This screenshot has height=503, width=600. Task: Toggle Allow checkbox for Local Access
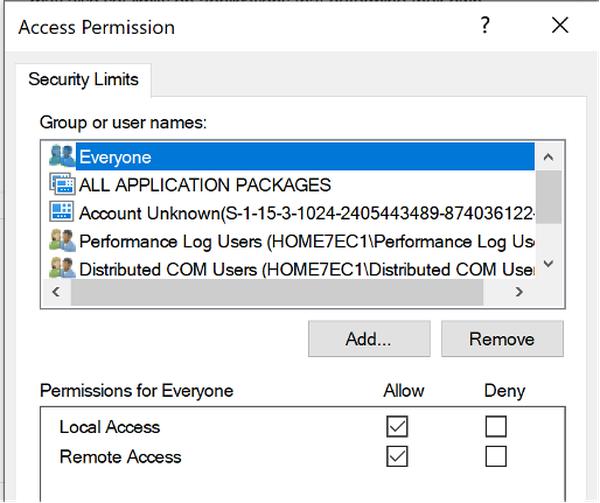pyautogui.click(x=397, y=426)
